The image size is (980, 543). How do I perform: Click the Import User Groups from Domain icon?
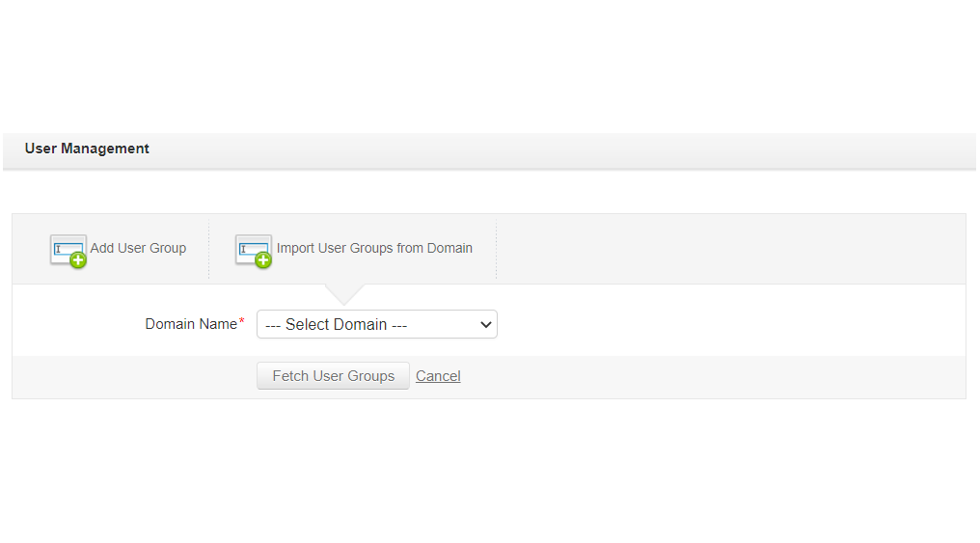click(253, 250)
